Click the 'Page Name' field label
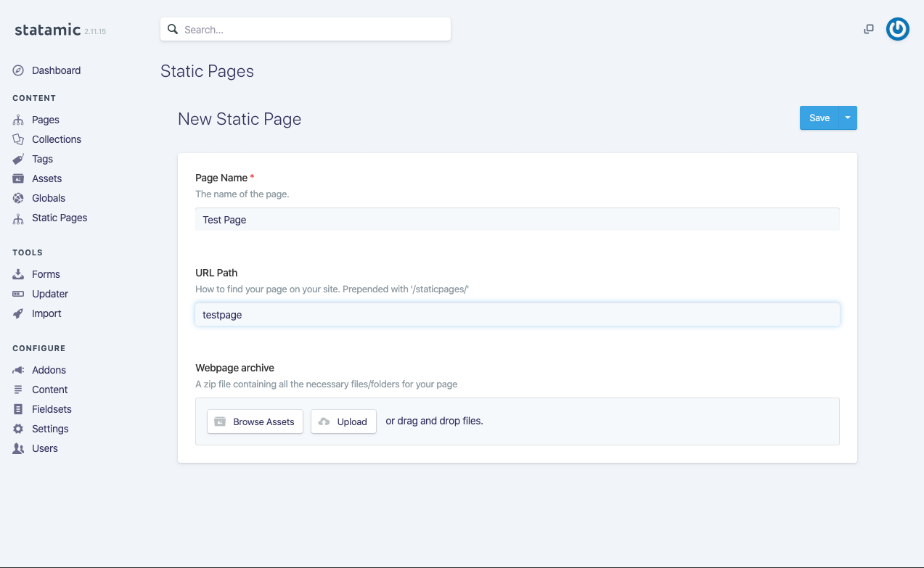Viewport: 924px width, 568px height. (221, 178)
